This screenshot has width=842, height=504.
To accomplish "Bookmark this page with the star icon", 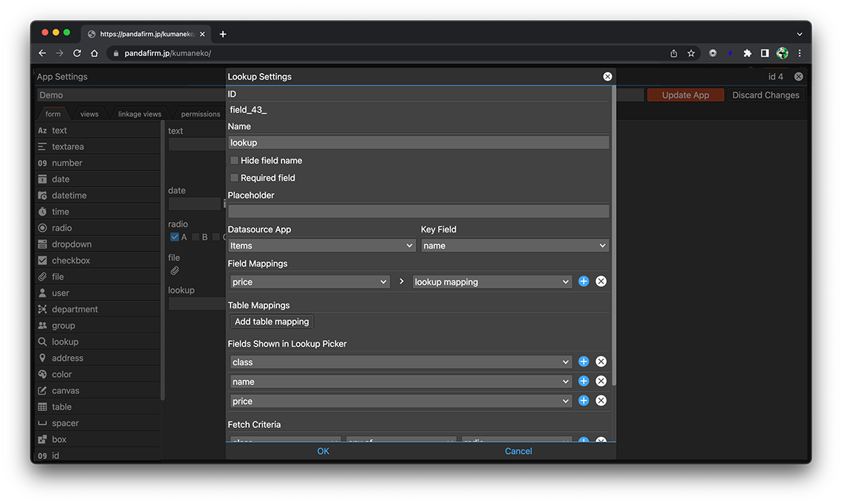I will (691, 53).
